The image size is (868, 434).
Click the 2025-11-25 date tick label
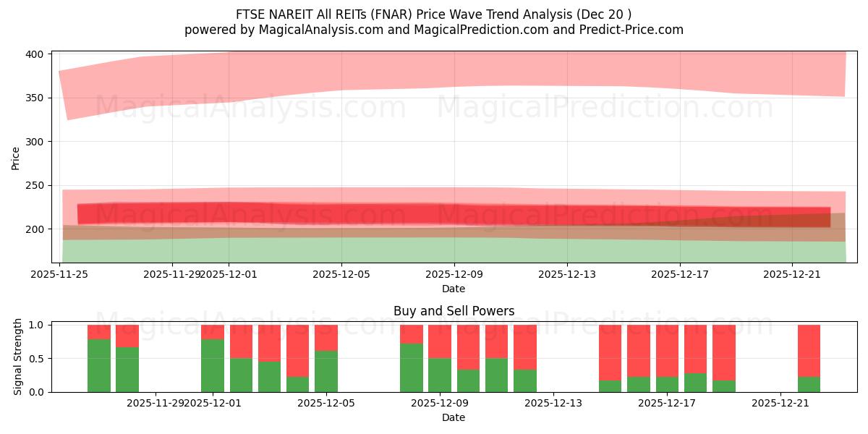[x=60, y=273]
